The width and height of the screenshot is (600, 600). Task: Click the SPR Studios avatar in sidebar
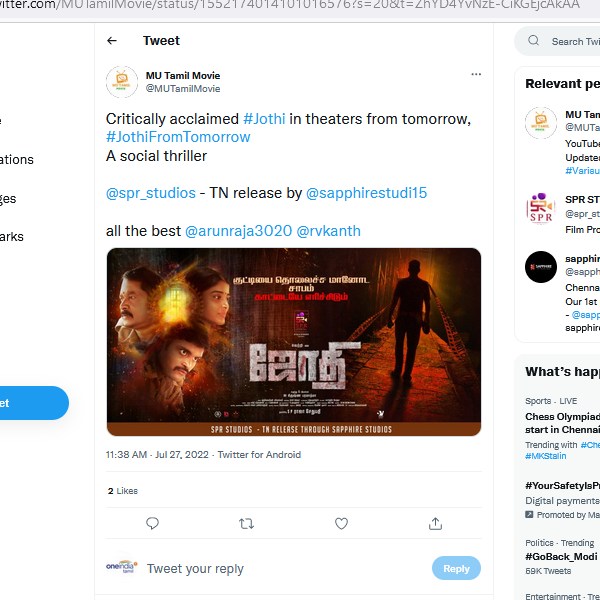(541, 208)
